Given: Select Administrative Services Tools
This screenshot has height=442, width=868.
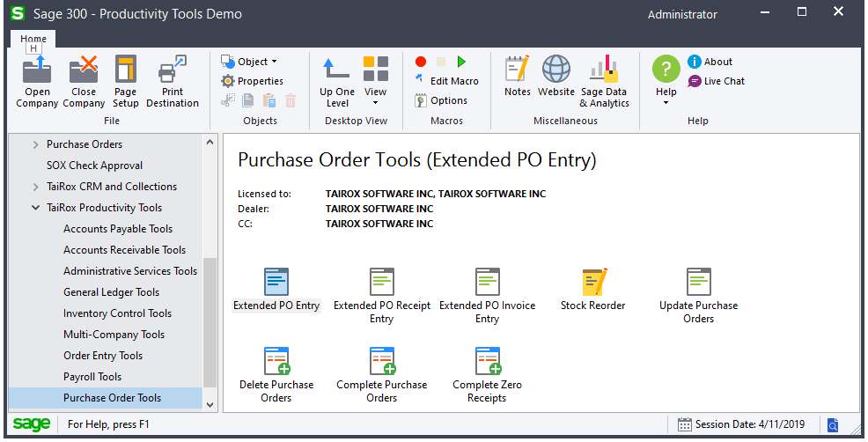Looking at the screenshot, I should [130, 270].
